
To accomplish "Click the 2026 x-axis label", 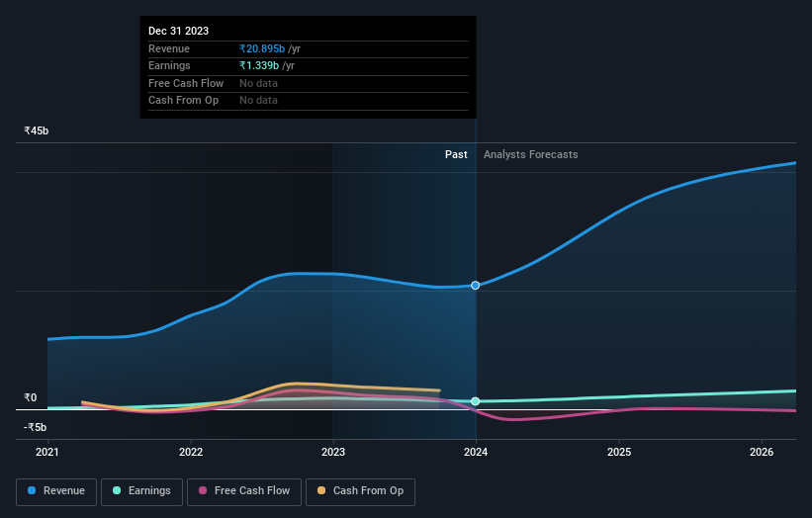I will coord(762,453).
